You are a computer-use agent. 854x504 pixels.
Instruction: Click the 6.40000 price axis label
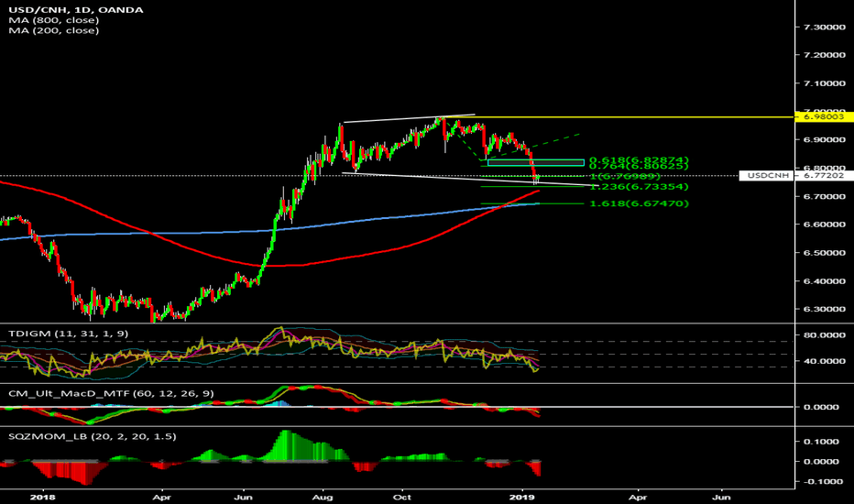tap(825, 281)
